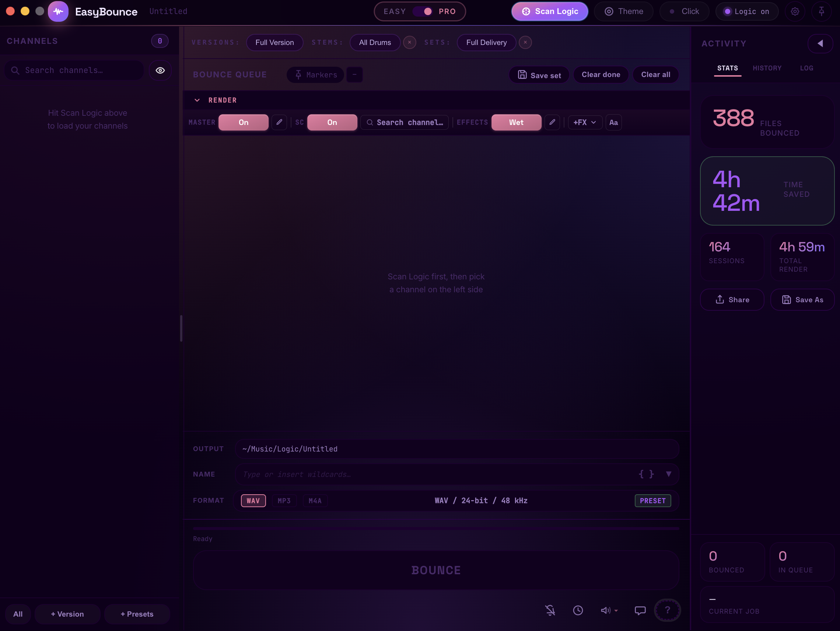Open the clock schedule icon
Viewport: 840px width, 631px height.
pyautogui.click(x=578, y=610)
